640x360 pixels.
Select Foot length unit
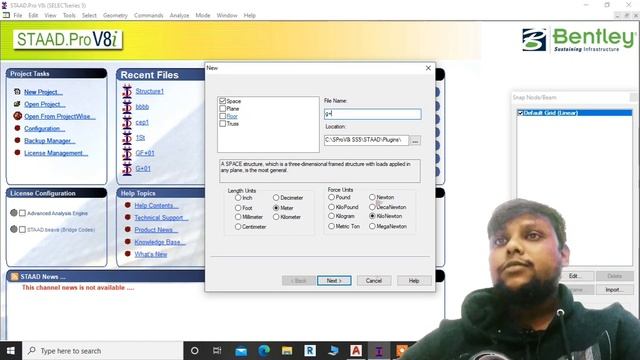[x=238, y=208]
